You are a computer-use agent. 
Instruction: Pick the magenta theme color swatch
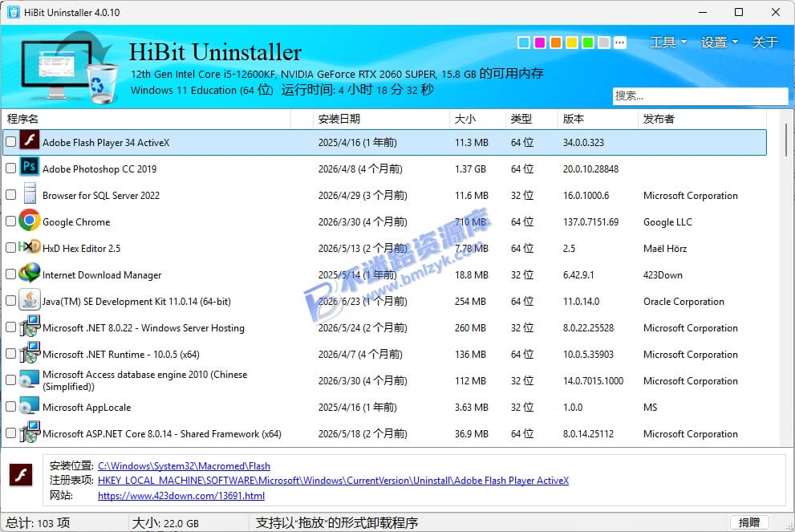point(540,43)
